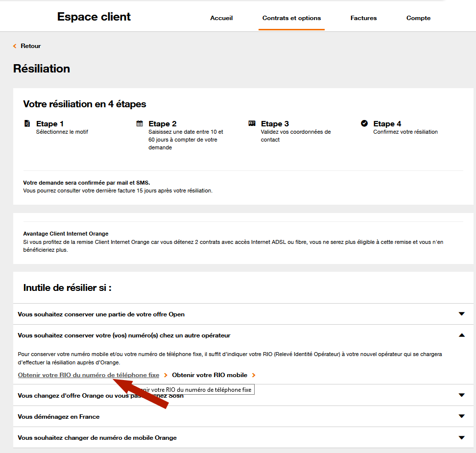This screenshot has width=476, height=453.
Task: Click the Etape 1 heading text
Action: (x=50, y=123)
